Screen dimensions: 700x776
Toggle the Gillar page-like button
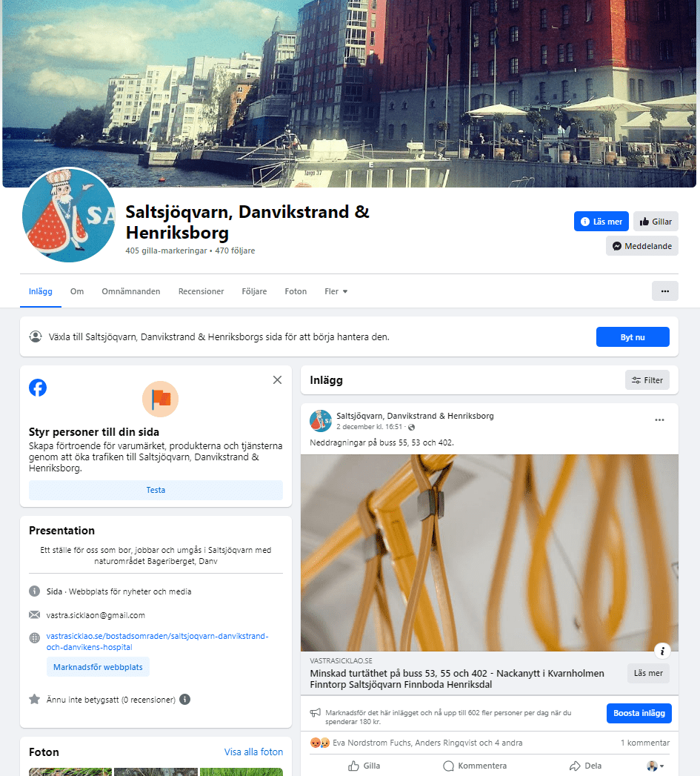click(656, 221)
